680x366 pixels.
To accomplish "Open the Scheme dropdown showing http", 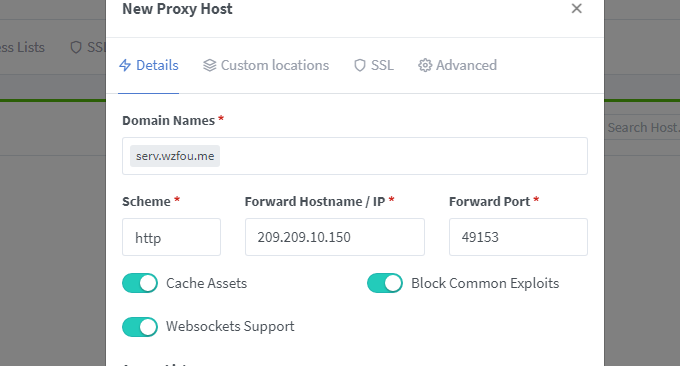I will click(171, 237).
